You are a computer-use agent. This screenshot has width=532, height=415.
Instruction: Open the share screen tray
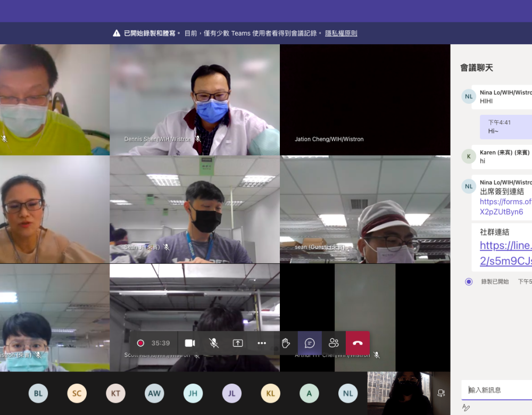pos(238,343)
